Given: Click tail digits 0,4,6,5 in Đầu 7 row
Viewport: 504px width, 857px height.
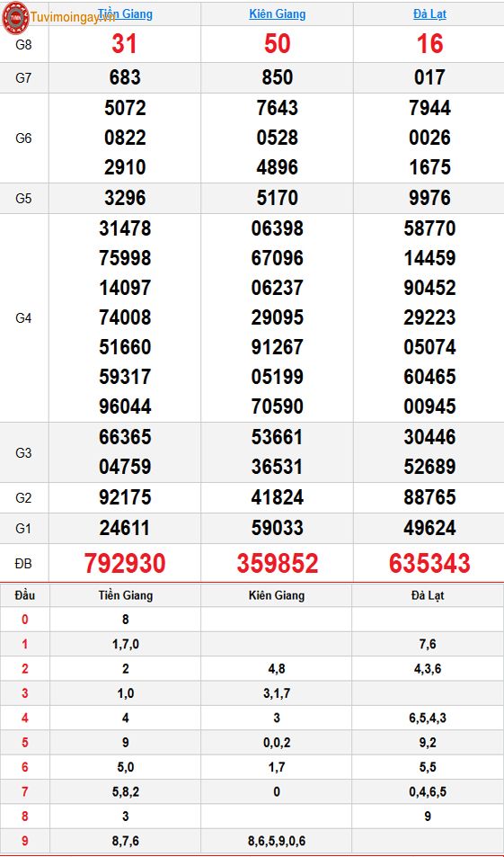Looking at the screenshot, I should 428,792.
